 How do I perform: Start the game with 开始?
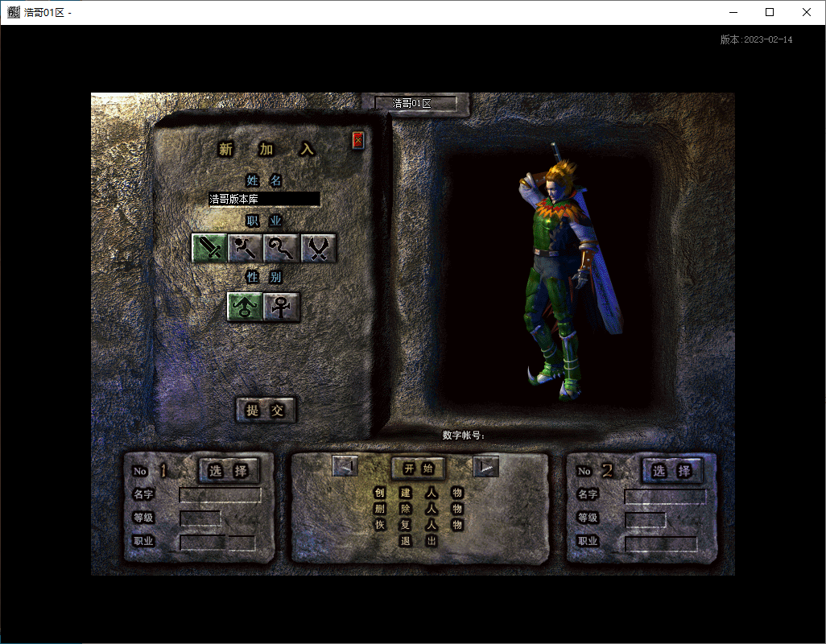point(419,469)
